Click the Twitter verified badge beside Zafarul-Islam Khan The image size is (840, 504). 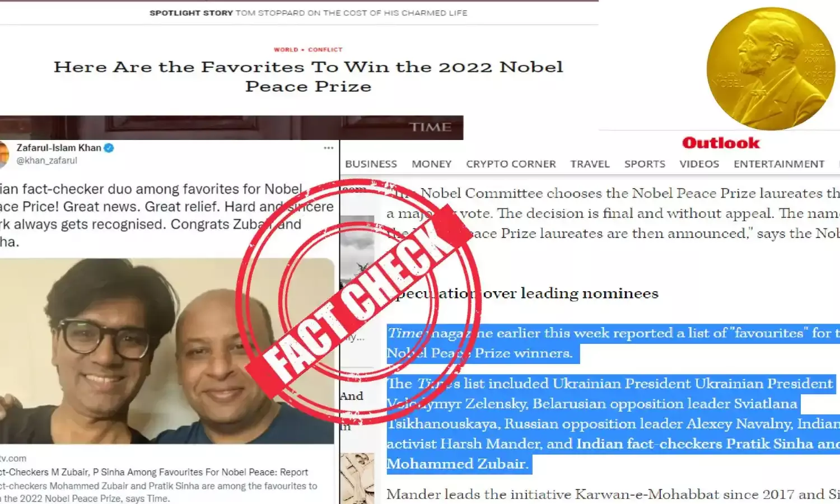tap(109, 148)
